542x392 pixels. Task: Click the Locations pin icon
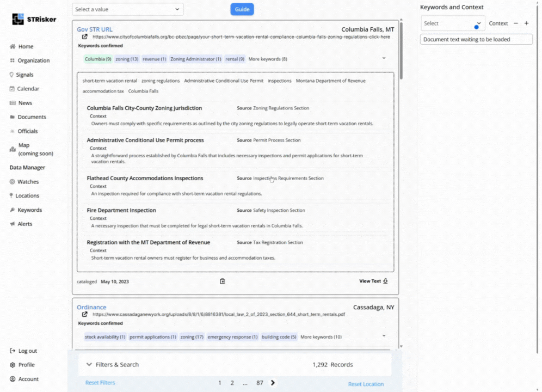(x=11, y=195)
